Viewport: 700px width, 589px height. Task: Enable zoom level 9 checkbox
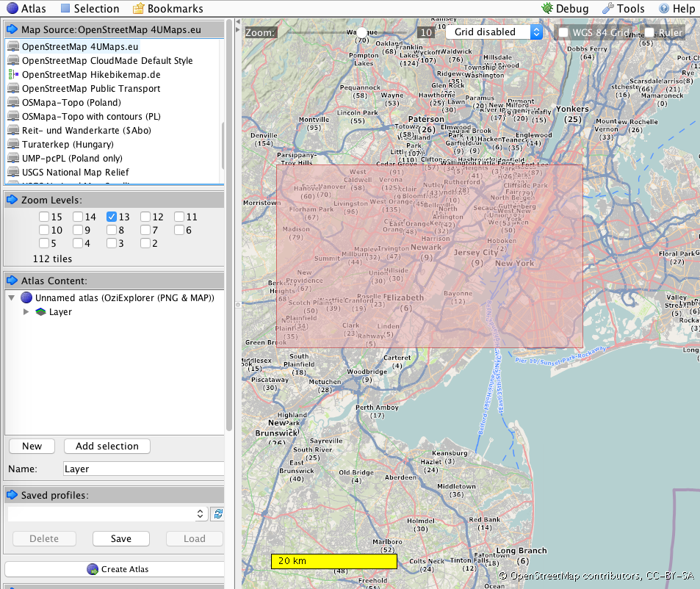coord(78,230)
